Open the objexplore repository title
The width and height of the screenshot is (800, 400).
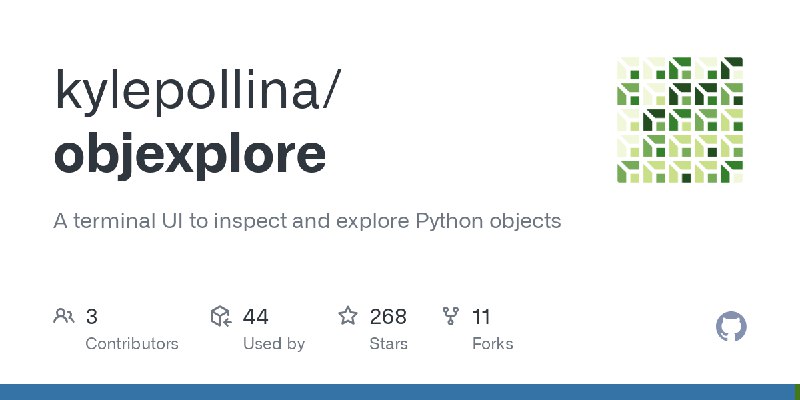tap(190, 153)
